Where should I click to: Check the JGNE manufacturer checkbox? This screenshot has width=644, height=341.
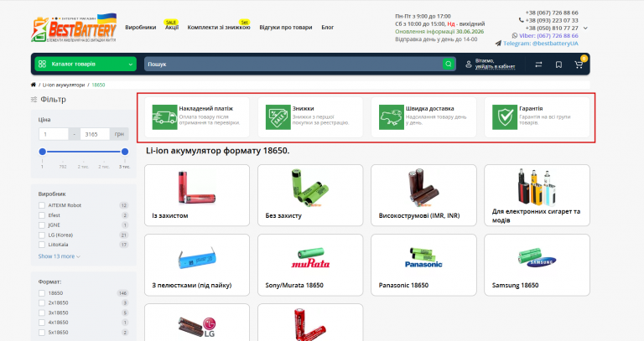[x=41, y=225]
